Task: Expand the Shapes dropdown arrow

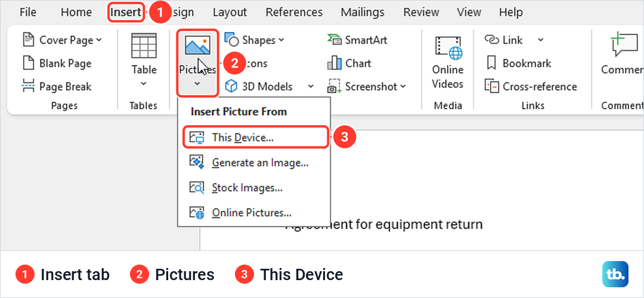Action: (x=281, y=40)
